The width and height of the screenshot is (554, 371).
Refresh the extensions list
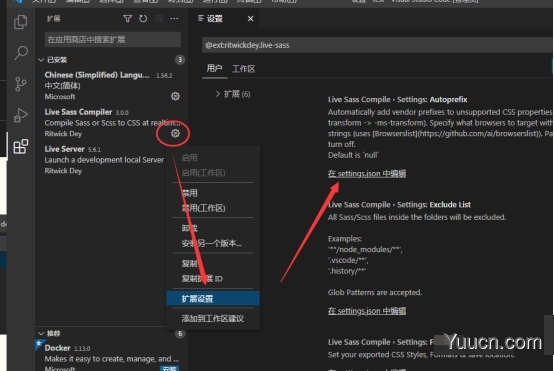(143, 18)
